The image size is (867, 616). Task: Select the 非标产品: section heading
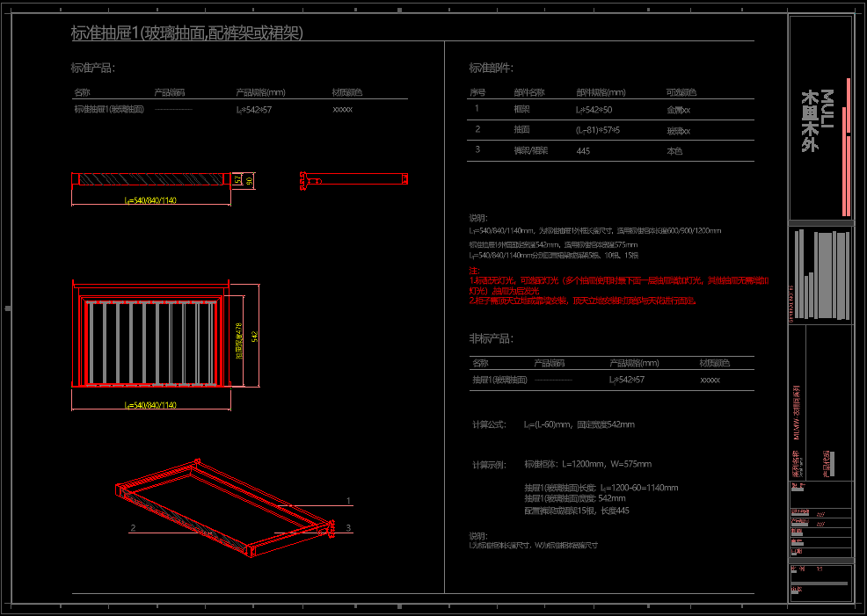(491, 338)
